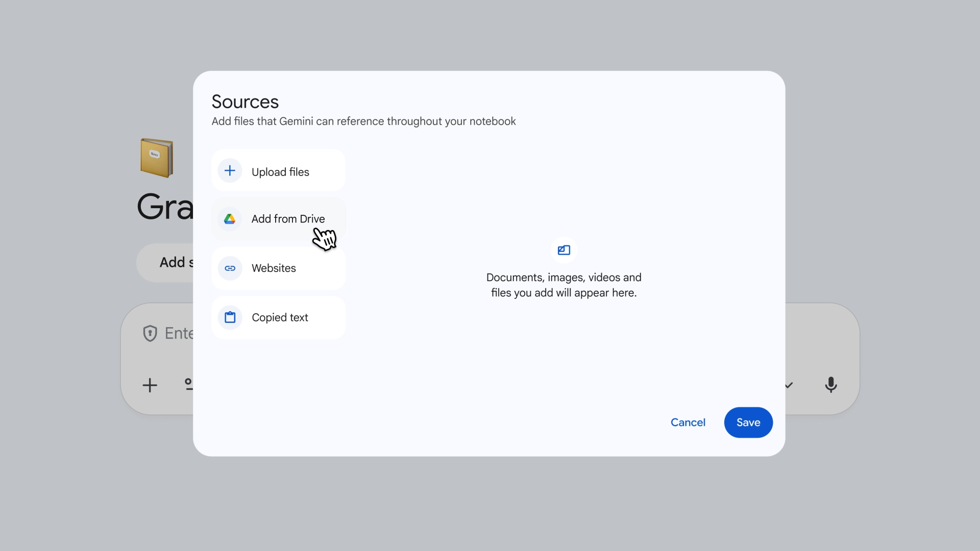This screenshot has width=980, height=551.
Task: Click the microphone icon in prompt bar
Action: (x=830, y=385)
